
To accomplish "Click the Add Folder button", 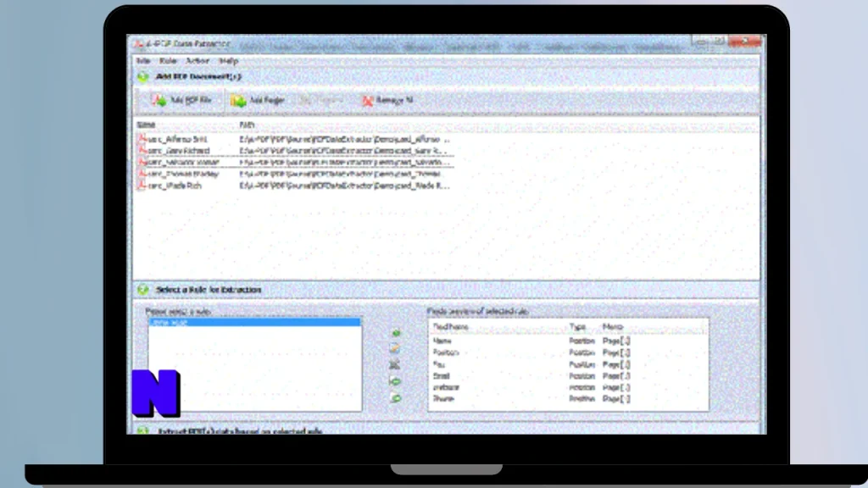I will pos(258,100).
